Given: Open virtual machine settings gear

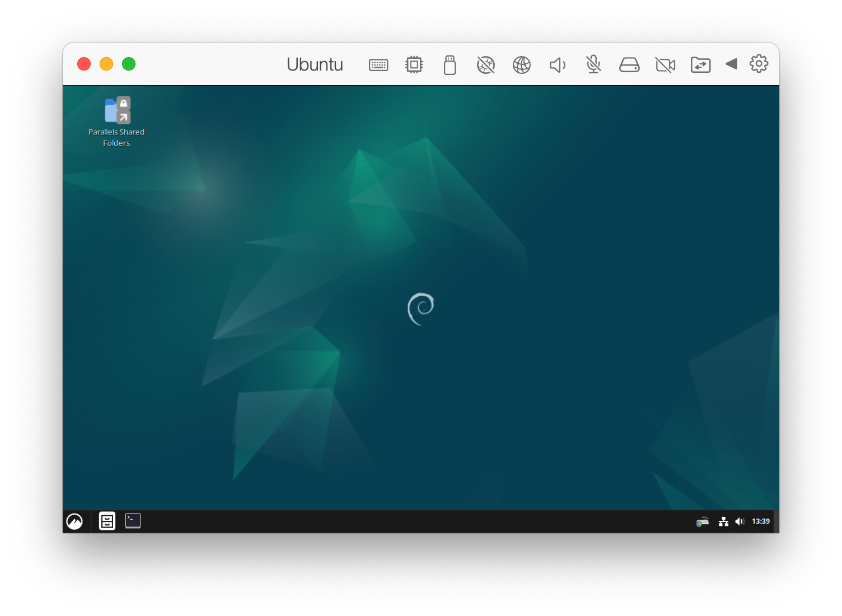Looking at the screenshot, I should click(759, 63).
